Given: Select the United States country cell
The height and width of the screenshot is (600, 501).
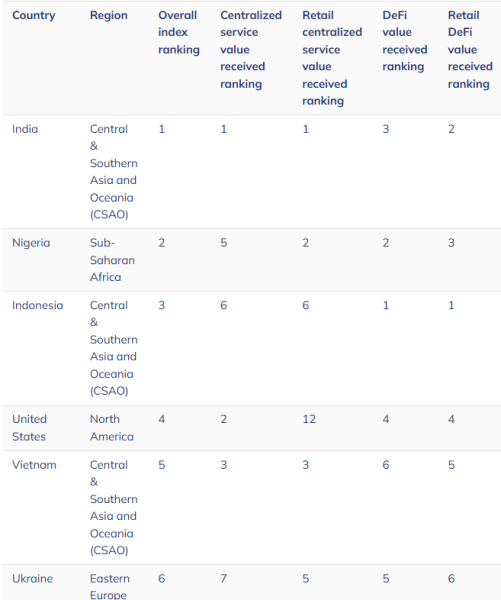Looking at the screenshot, I should click(29, 428).
